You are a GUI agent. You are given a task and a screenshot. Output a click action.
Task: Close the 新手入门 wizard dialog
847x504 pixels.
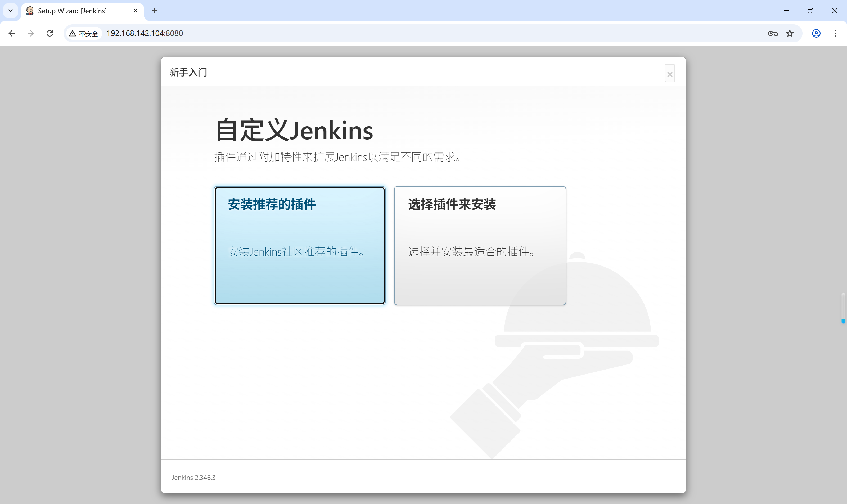click(670, 73)
